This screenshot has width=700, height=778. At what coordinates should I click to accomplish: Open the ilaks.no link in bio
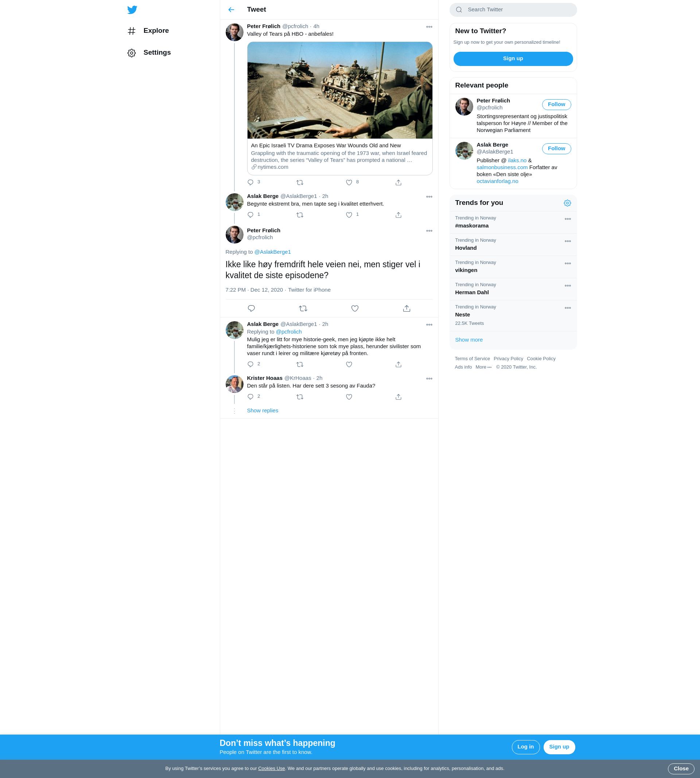pyautogui.click(x=517, y=161)
